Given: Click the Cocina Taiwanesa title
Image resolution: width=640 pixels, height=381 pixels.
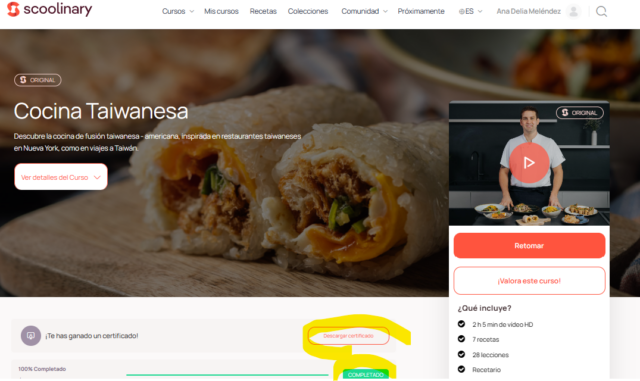Looking at the screenshot, I should click(101, 111).
